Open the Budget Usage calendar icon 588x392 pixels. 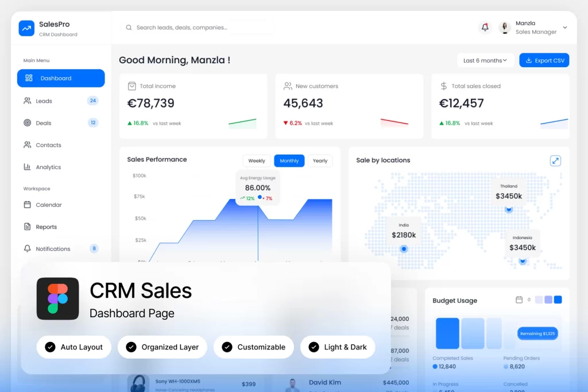point(519,300)
